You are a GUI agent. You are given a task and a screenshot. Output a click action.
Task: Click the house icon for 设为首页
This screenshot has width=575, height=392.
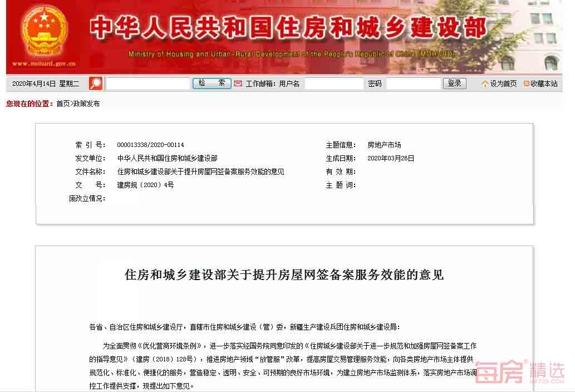485,84
